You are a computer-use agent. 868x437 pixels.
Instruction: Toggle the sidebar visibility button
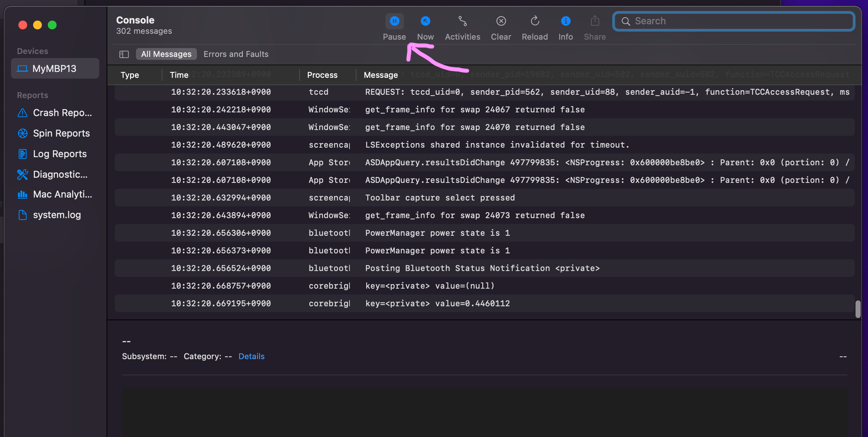point(124,54)
